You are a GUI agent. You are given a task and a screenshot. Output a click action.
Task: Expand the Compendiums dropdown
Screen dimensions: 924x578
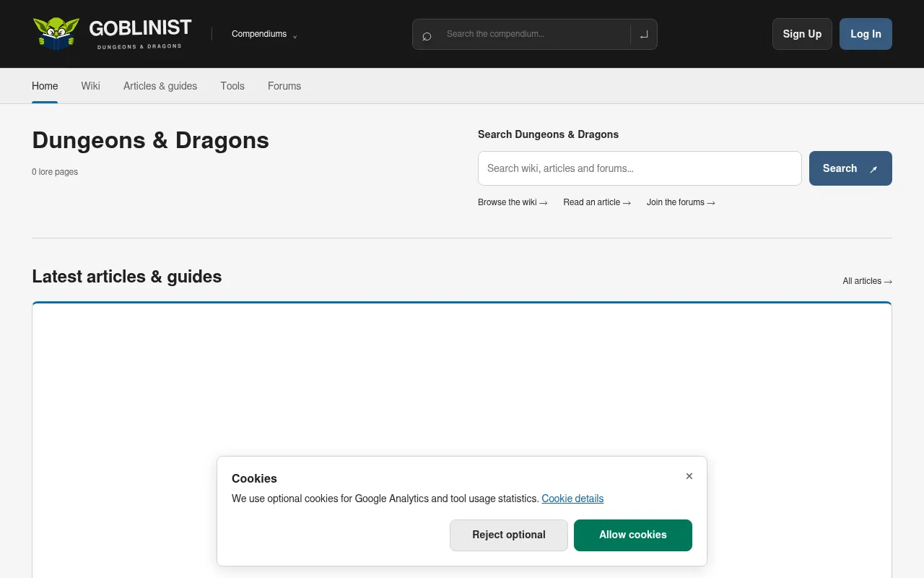[x=264, y=34]
